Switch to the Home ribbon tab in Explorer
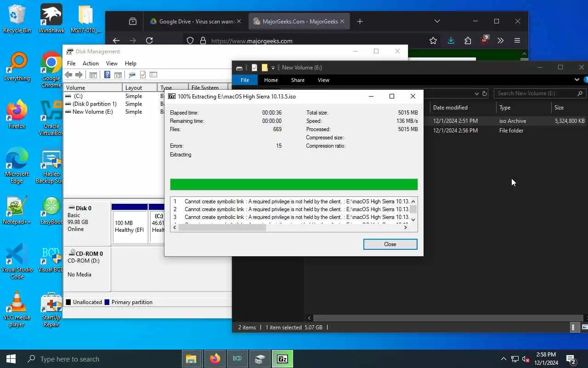 click(271, 80)
